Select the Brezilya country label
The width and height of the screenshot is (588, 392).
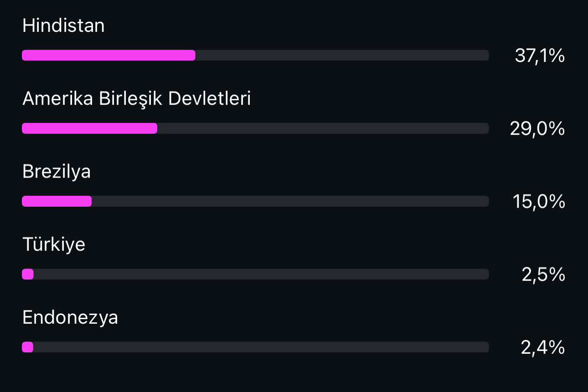click(x=57, y=172)
